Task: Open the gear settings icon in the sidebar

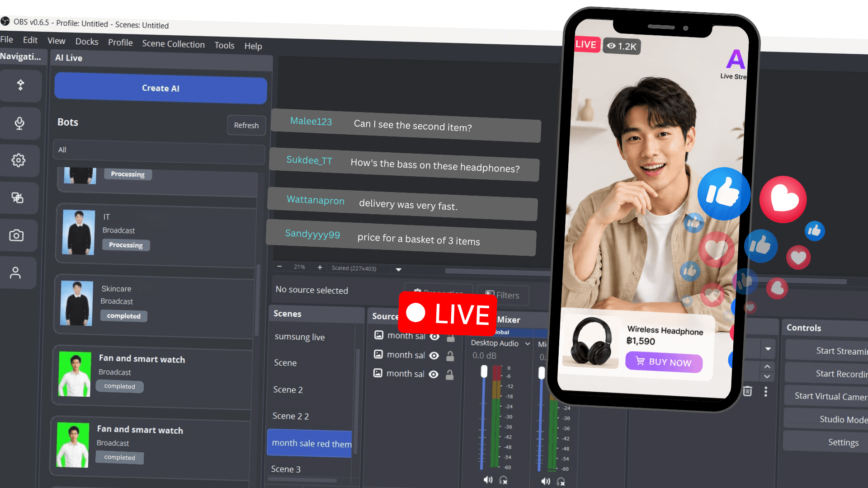Action: 19,160
